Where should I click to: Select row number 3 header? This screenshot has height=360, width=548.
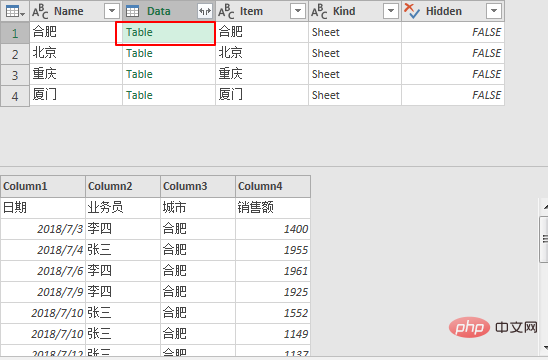tap(15, 75)
